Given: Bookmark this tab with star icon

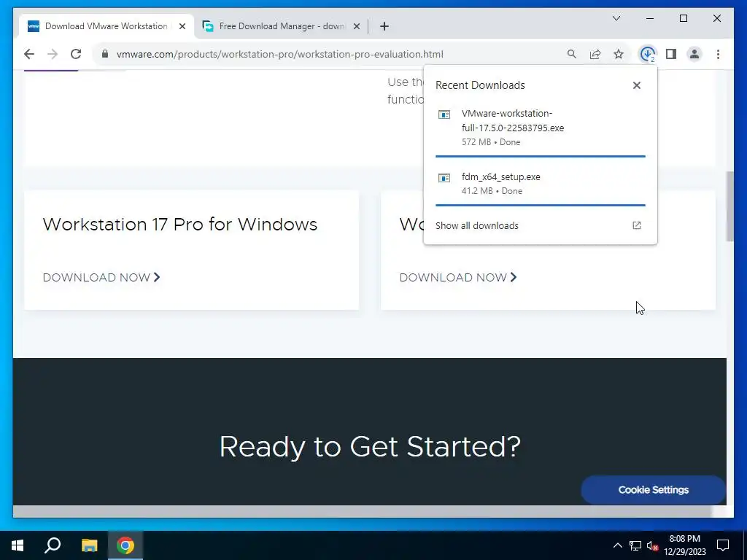Looking at the screenshot, I should click(619, 54).
